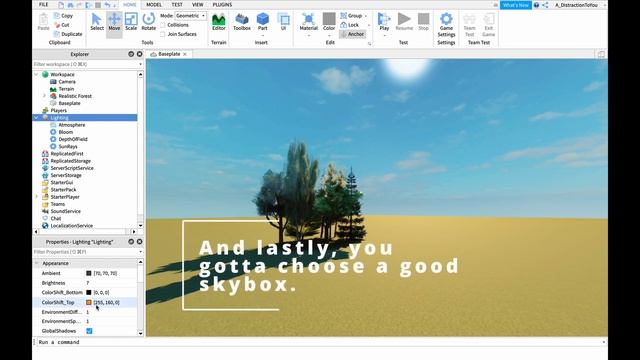Open the Terrain Editor

pyautogui.click(x=219, y=22)
